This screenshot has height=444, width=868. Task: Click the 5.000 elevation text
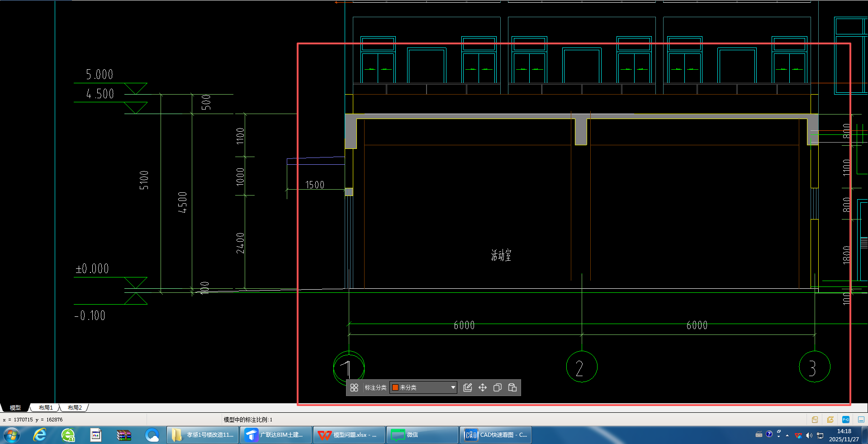click(x=100, y=74)
